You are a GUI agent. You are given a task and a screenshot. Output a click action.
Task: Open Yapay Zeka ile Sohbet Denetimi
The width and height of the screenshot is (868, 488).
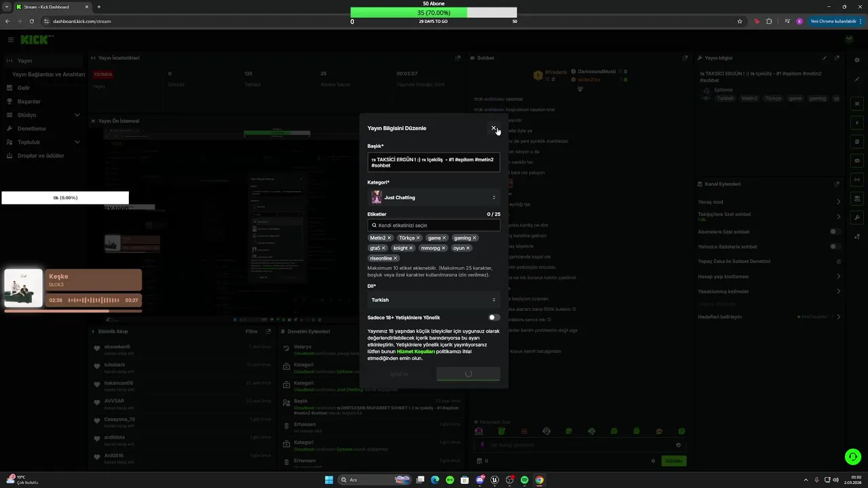click(x=769, y=262)
